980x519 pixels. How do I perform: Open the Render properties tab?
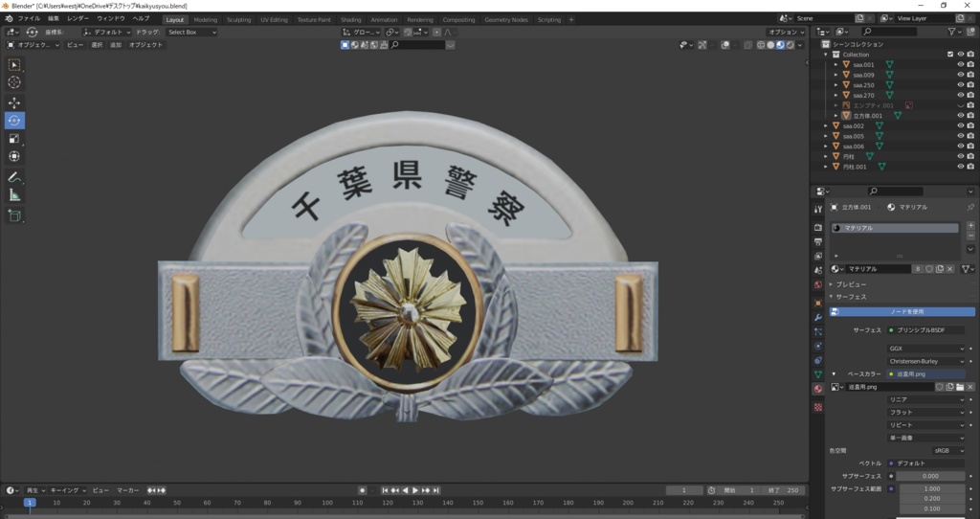818,228
